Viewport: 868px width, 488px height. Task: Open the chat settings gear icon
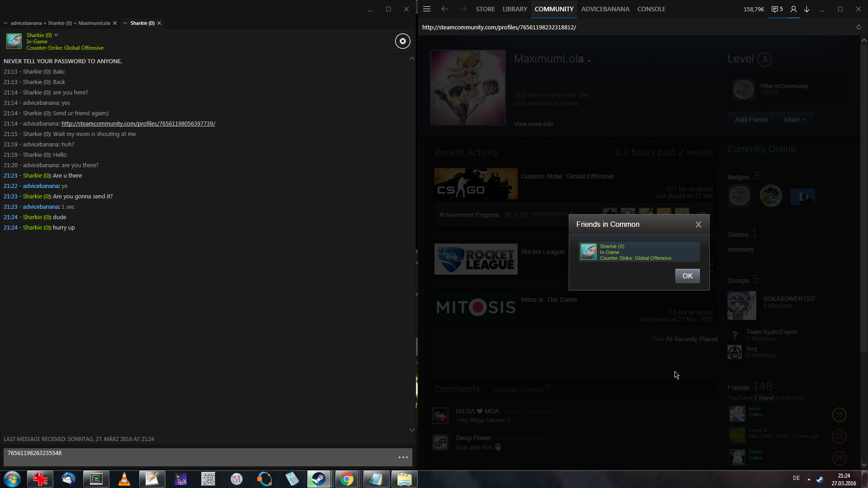pos(402,41)
